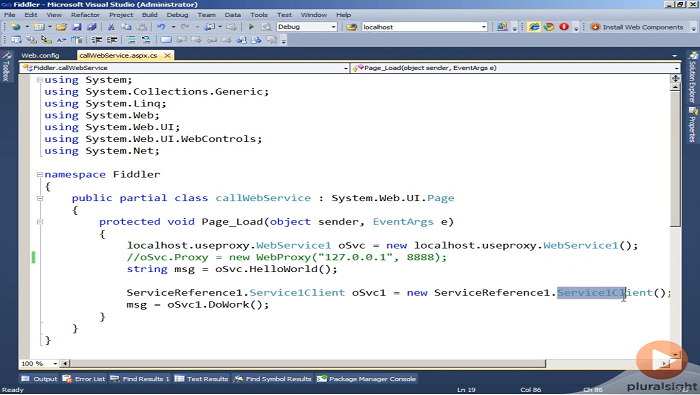
Task: Open the File menu
Action: point(9,15)
